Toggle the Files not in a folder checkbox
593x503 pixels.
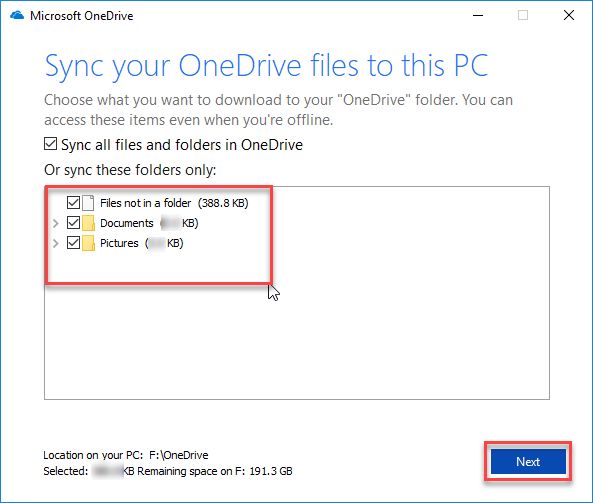(73, 203)
